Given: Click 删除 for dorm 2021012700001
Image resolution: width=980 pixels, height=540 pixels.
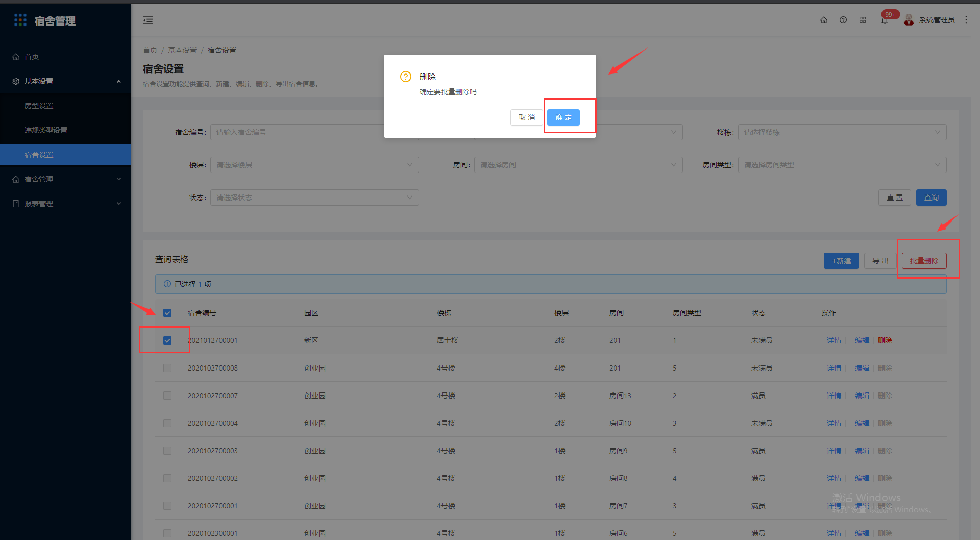Looking at the screenshot, I should point(885,340).
